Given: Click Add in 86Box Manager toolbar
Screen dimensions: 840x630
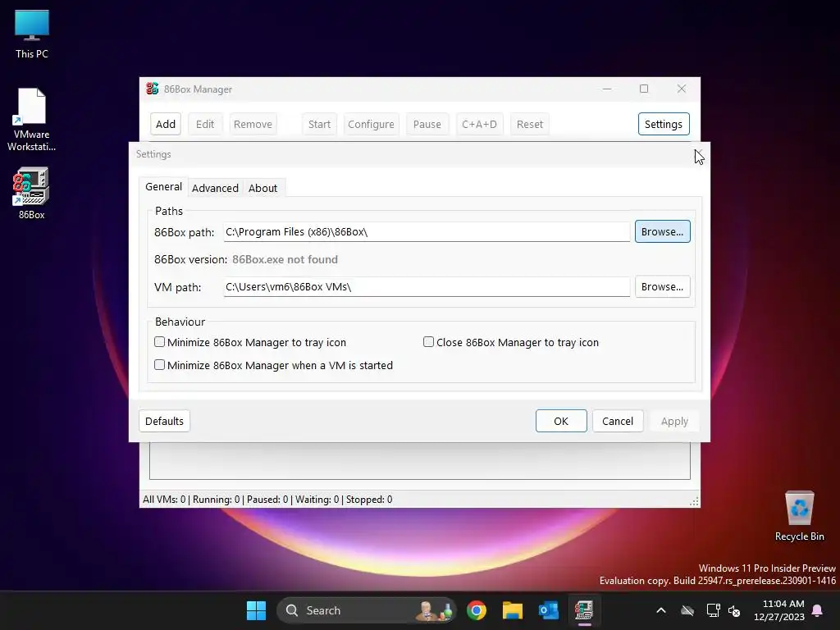Looking at the screenshot, I should (166, 124).
